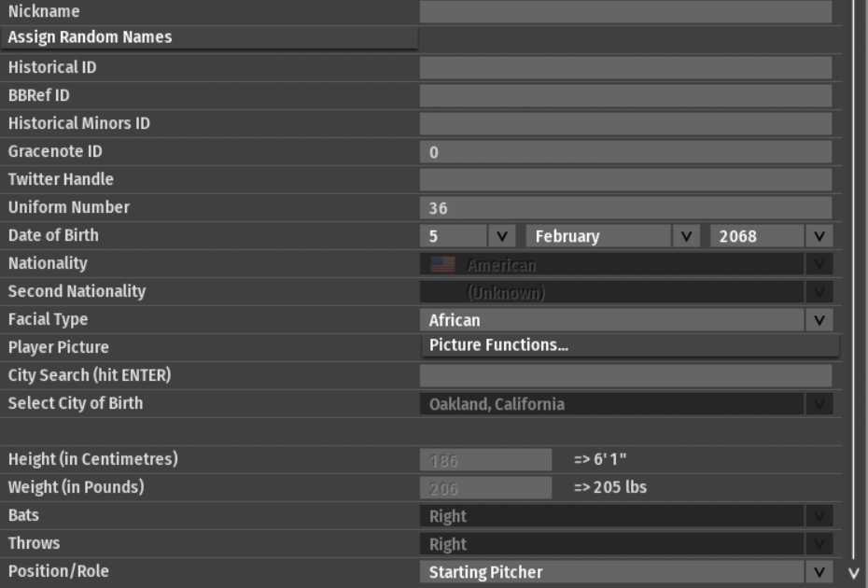Screen dimensions: 868x588
Task: Click the Height in Centimetres field
Action: (x=485, y=460)
